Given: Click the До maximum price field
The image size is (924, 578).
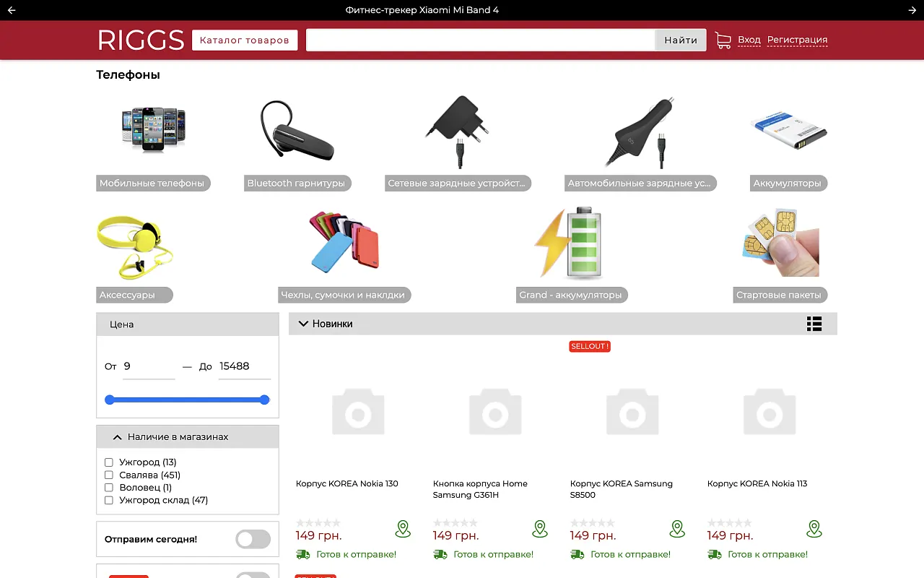Looking at the screenshot, I should tap(245, 367).
